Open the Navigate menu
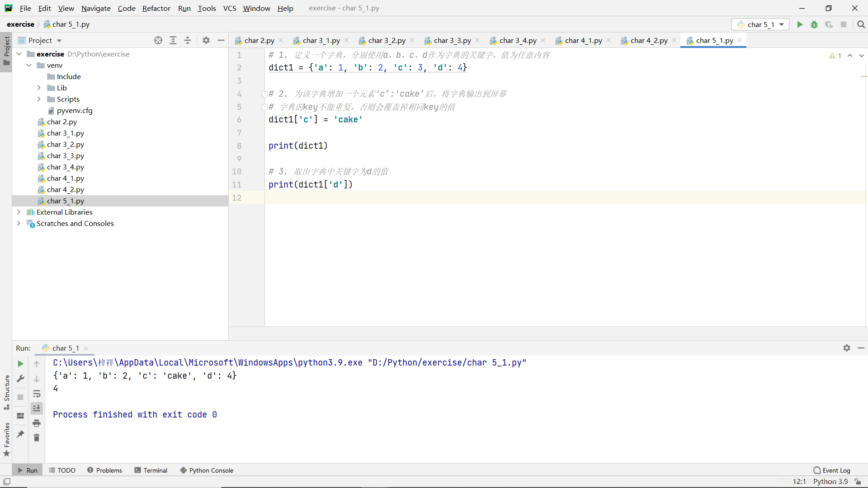This screenshot has width=868, height=488. (x=96, y=8)
